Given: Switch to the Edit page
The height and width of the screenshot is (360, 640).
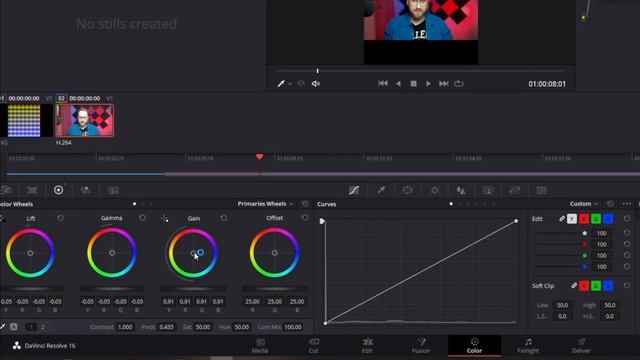Looking at the screenshot, I should (367, 346).
